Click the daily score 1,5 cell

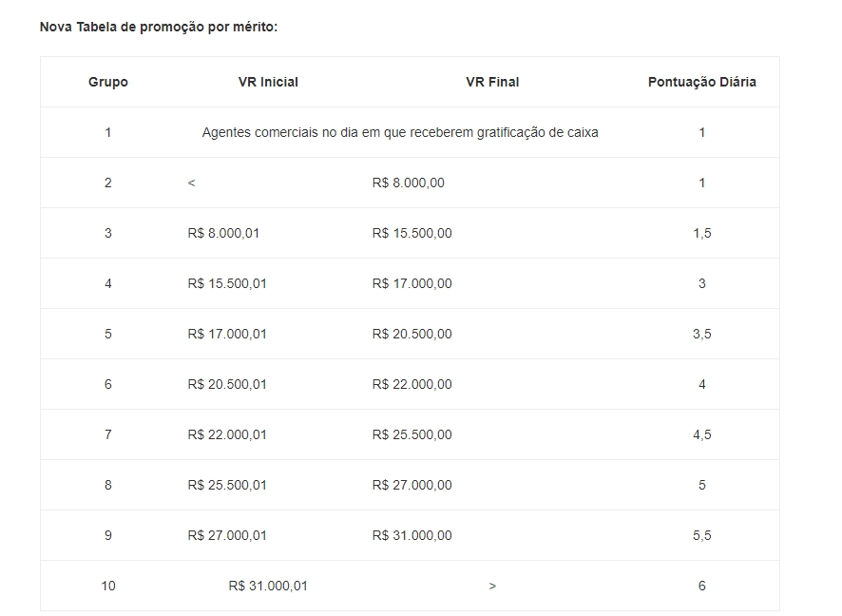point(702,233)
